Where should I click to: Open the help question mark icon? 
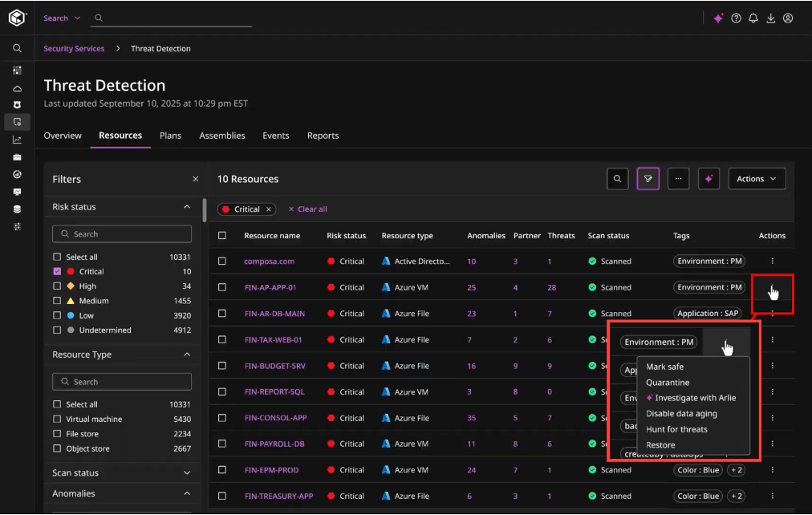[x=736, y=18]
